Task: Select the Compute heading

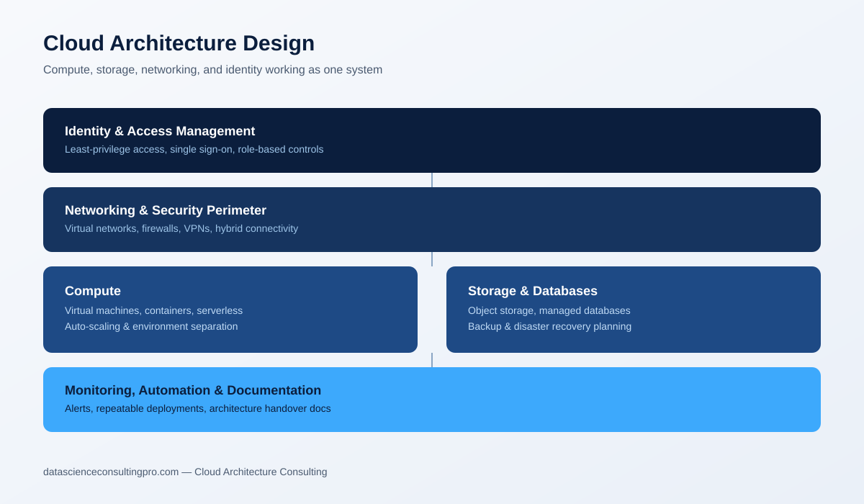Action: 93,291
